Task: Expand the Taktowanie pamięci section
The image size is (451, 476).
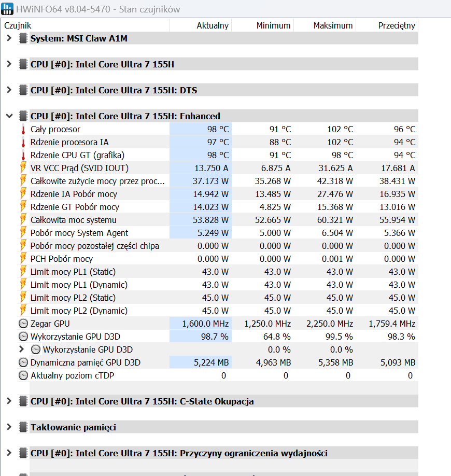Action: [x=9, y=427]
